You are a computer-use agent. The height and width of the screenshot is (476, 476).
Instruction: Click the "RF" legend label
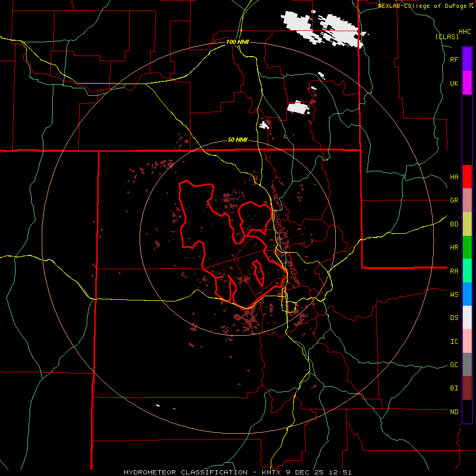pyautogui.click(x=454, y=60)
